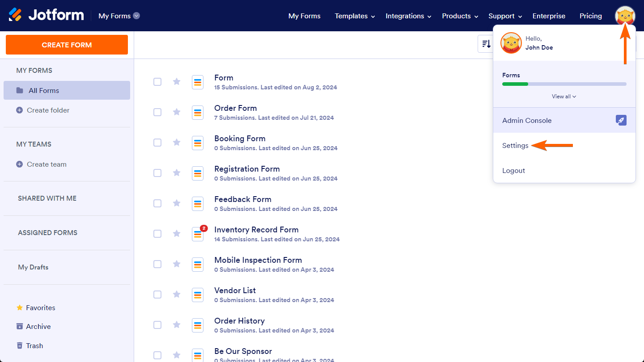Select the Registration Form checkbox
The image size is (644, 362).
point(157,173)
